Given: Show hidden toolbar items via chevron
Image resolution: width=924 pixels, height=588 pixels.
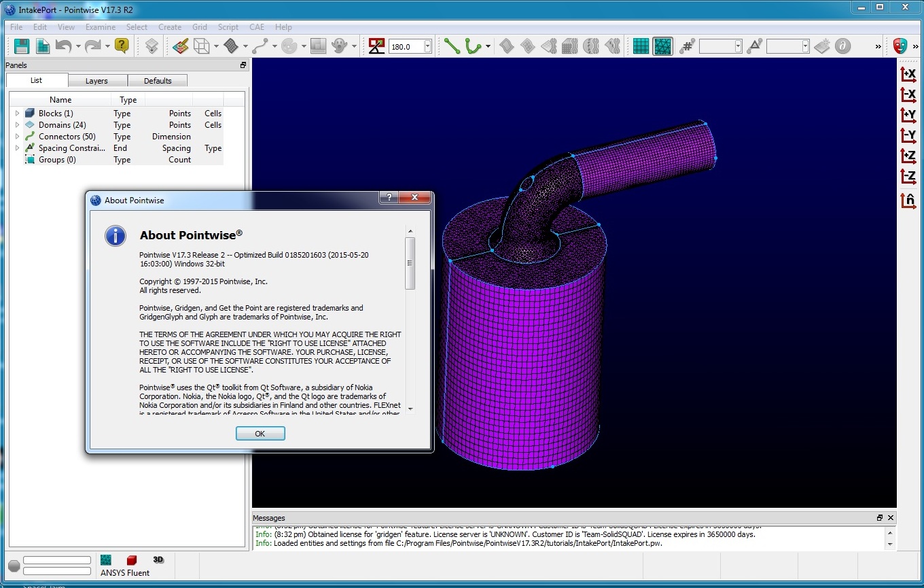Looking at the screenshot, I should (878, 46).
